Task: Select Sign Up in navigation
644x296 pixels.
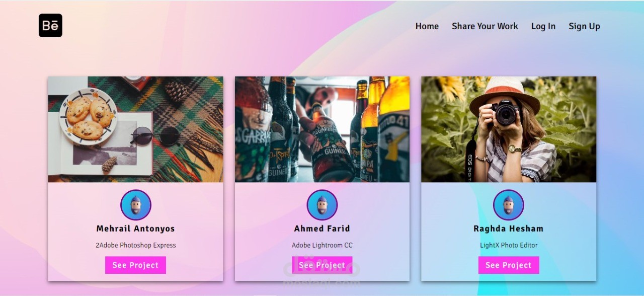Action: tap(584, 26)
